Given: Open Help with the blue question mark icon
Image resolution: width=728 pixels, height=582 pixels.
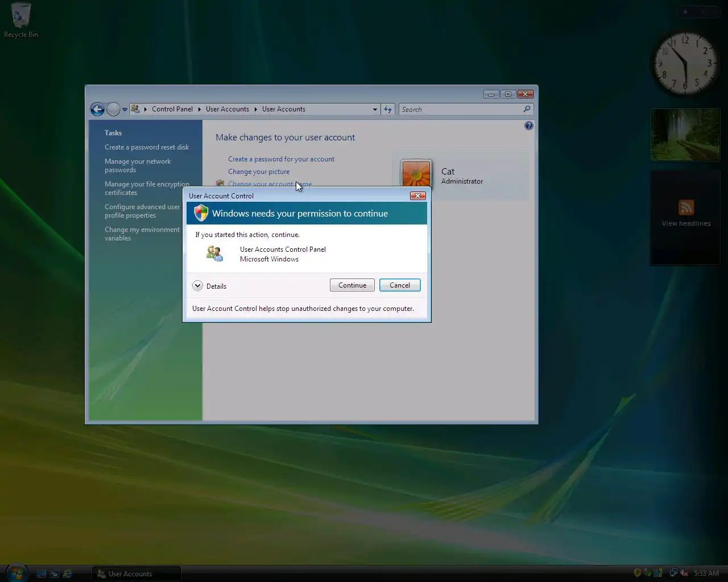Looking at the screenshot, I should (529, 126).
